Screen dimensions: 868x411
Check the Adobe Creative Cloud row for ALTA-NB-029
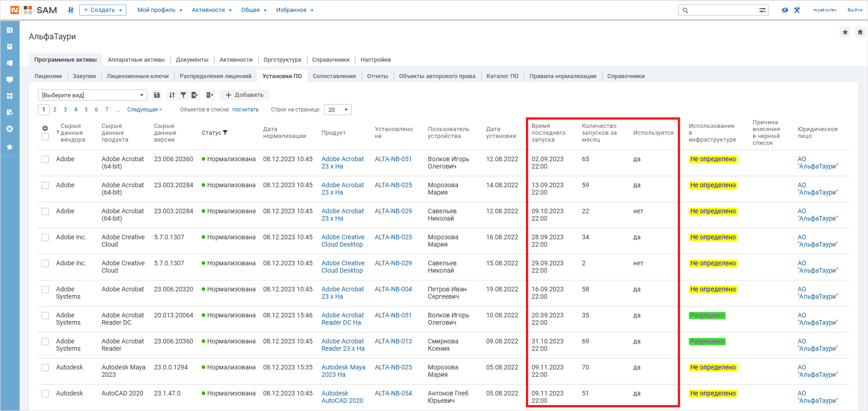(x=45, y=263)
